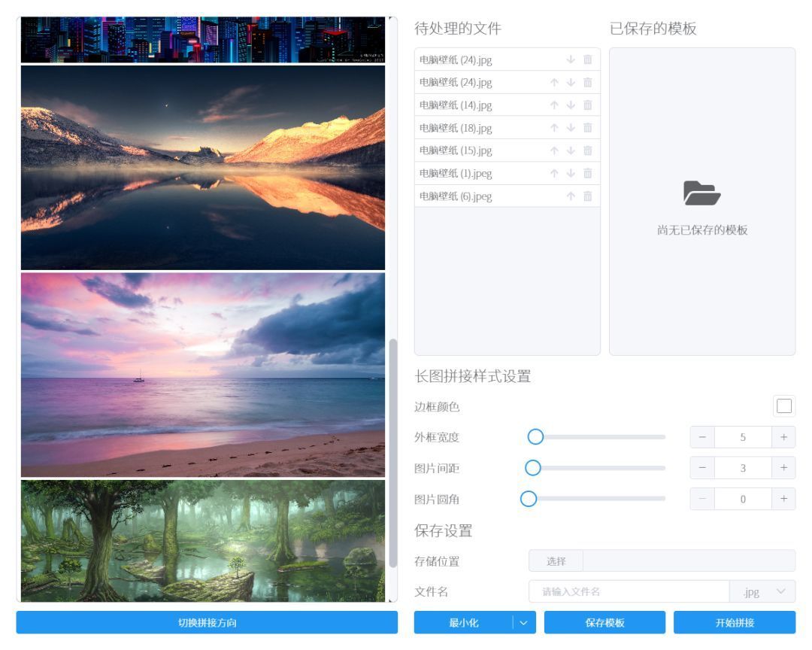Move 电脑壁纸 (1).jpeg up in the list
Screen dimensions: 812x650
[554, 173]
